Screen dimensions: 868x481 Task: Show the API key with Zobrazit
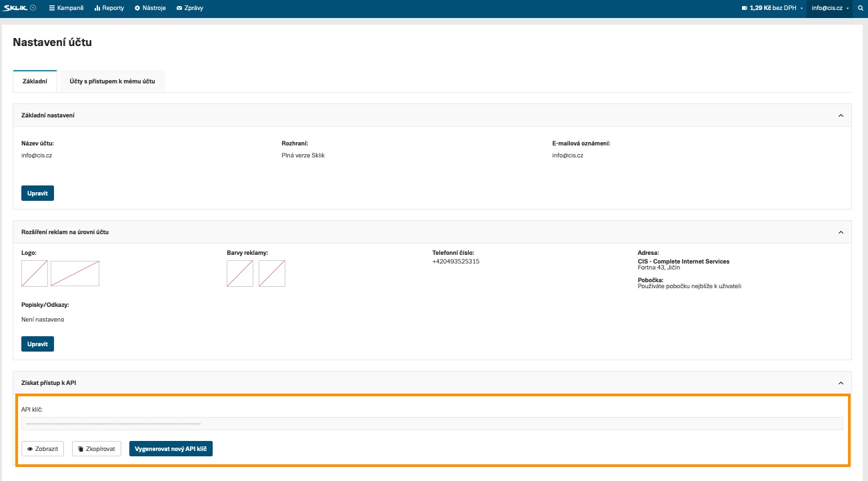(43, 449)
